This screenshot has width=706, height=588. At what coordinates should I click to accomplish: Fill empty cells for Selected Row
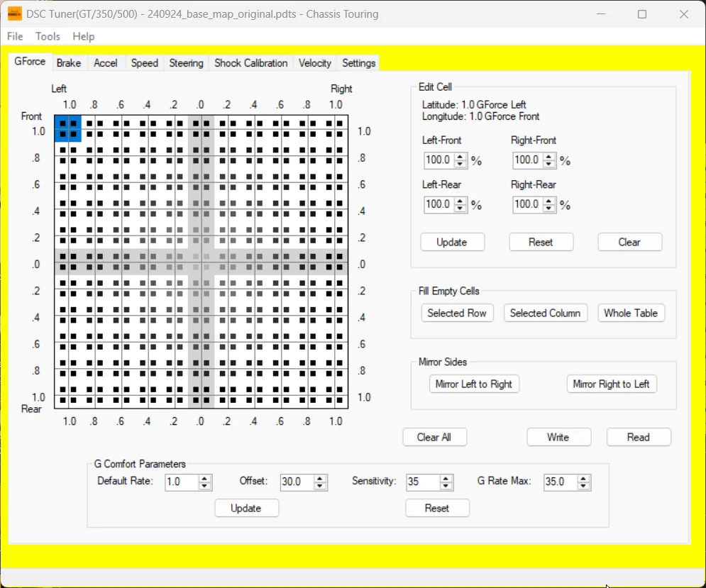pyautogui.click(x=457, y=314)
